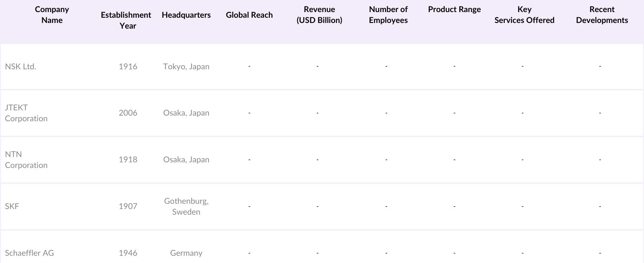This screenshot has width=644, height=263.
Task: Select the NSK Ltd. company cell
Action: [x=21, y=66]
